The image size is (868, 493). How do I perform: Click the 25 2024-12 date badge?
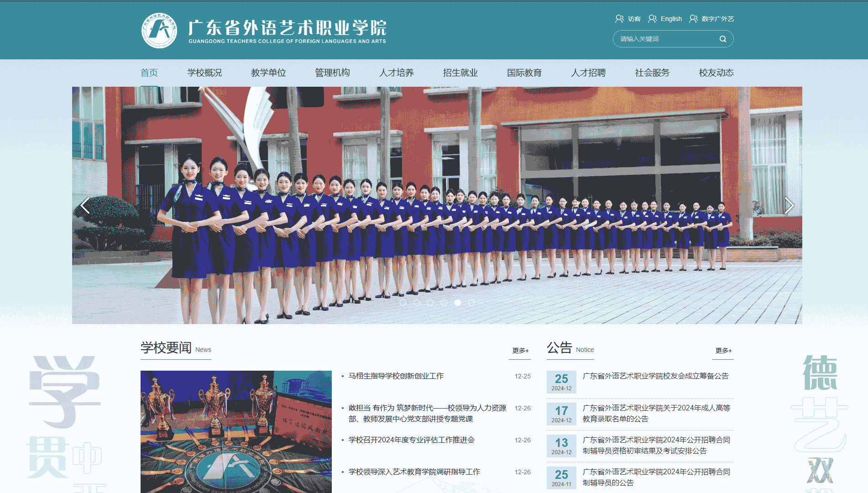pos(561,382)
